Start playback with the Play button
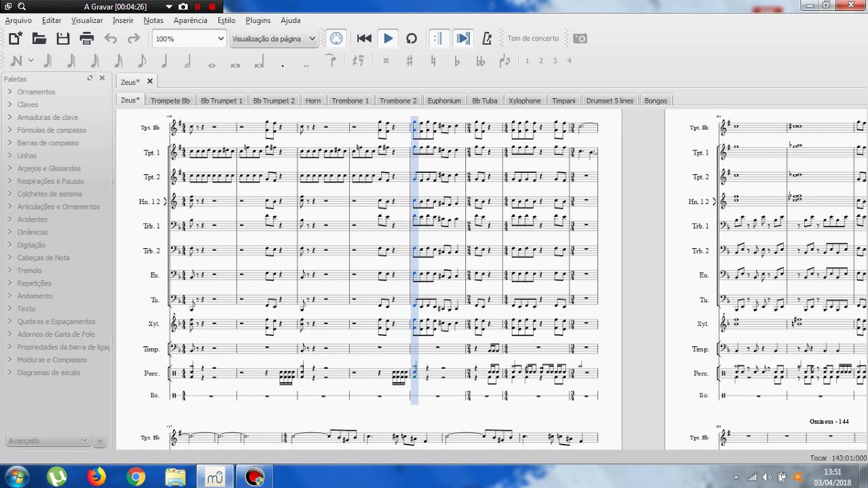This screenshot has width=868, height=488. coord(388,39)
